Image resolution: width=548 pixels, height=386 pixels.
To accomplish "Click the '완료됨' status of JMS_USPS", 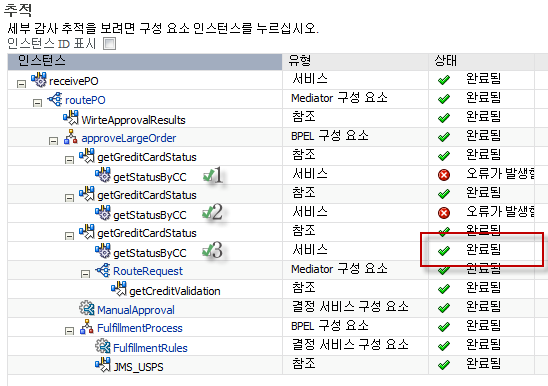I will pyautogui.click(x=484, y=364).
